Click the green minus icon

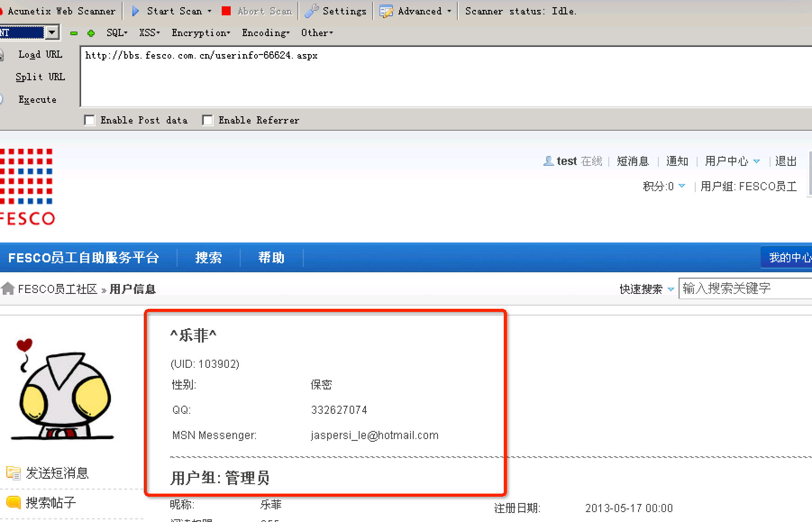[x=74, y=33]
